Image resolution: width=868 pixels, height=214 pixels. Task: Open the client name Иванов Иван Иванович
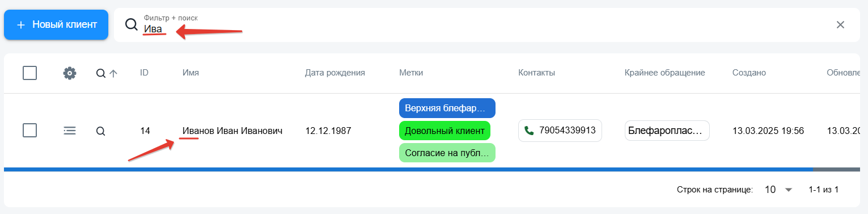point(232,131)
